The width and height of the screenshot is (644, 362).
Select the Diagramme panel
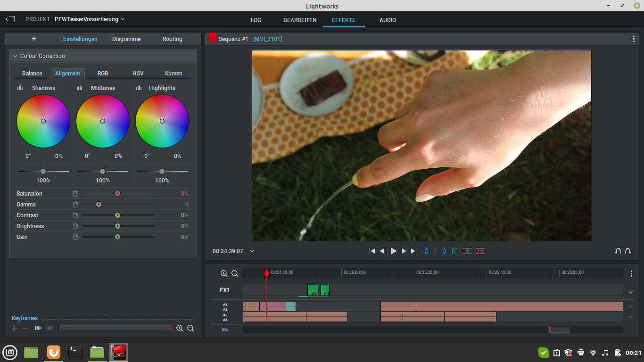pyautogui.click(x=126, y=39)
